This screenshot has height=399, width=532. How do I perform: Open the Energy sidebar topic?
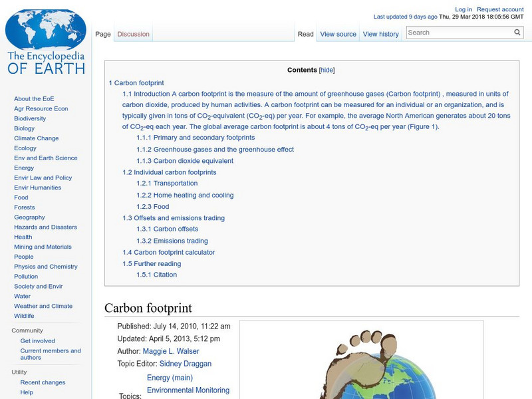24,168
